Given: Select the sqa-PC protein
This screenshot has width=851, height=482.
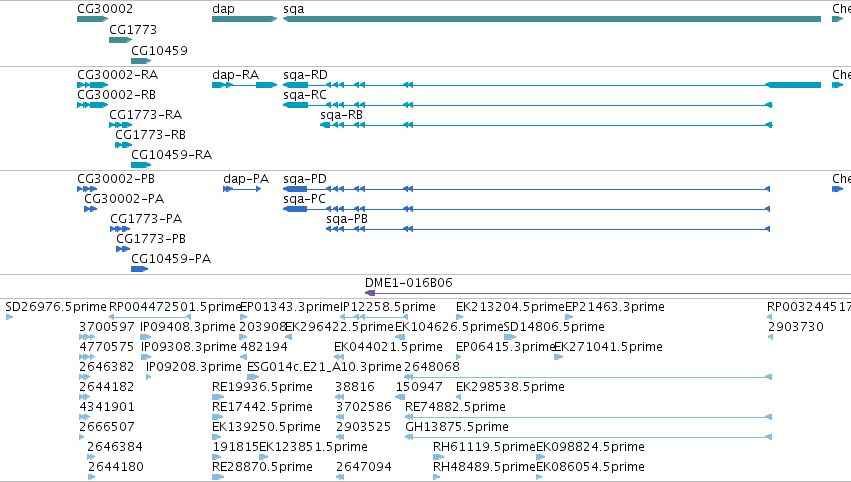Looking at the screenshot, I should tap(526, 209).
